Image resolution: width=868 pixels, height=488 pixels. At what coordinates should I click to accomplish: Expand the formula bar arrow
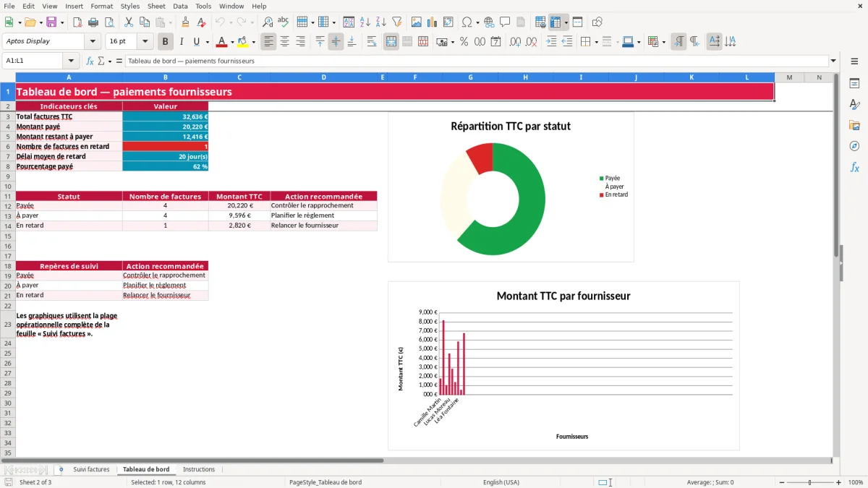pos(833,61)
